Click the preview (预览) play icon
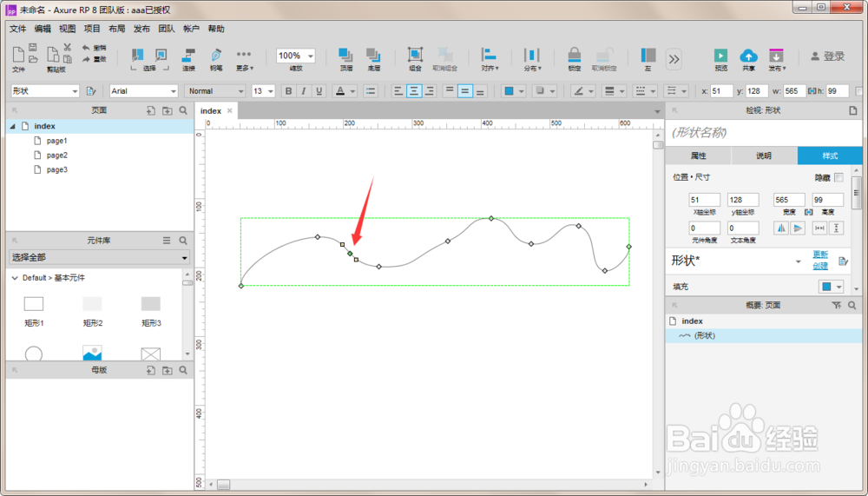 (x=720, y=56)
